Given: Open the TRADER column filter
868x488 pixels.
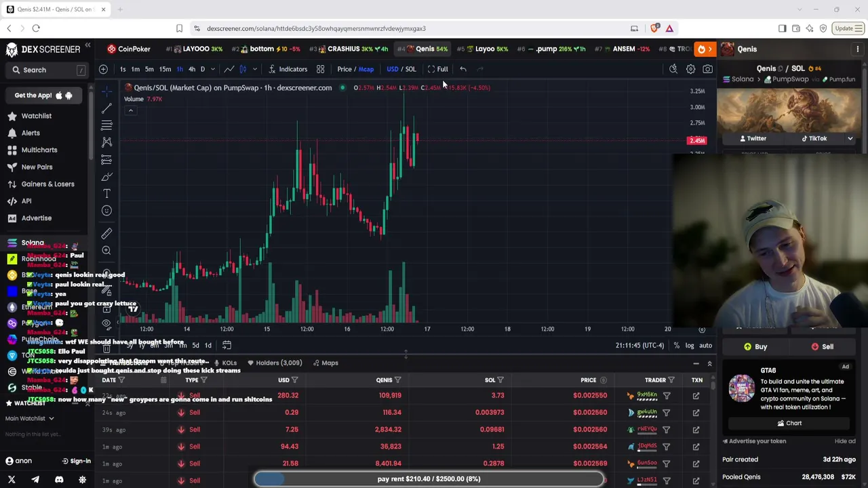Looking at the screenshot, I should pos(671,380).
